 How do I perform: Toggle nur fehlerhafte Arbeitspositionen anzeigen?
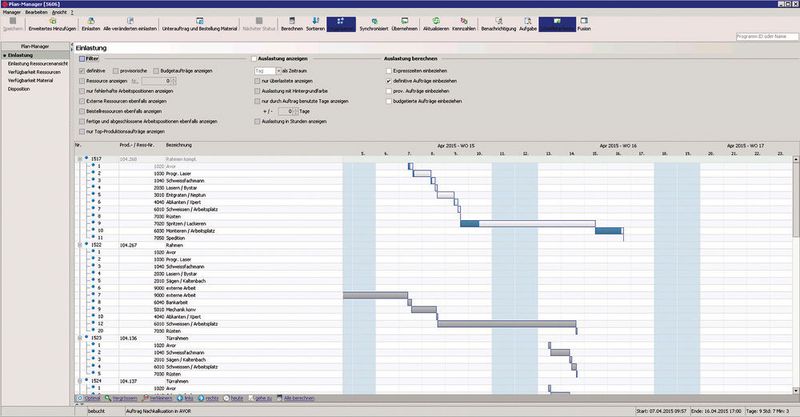pos(82,91)
